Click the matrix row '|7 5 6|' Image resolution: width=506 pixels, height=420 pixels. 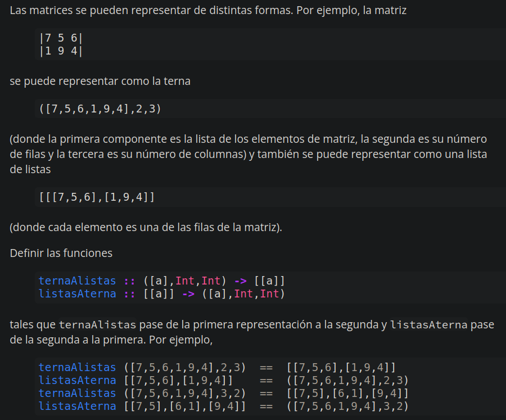click(x=61, y=39)
